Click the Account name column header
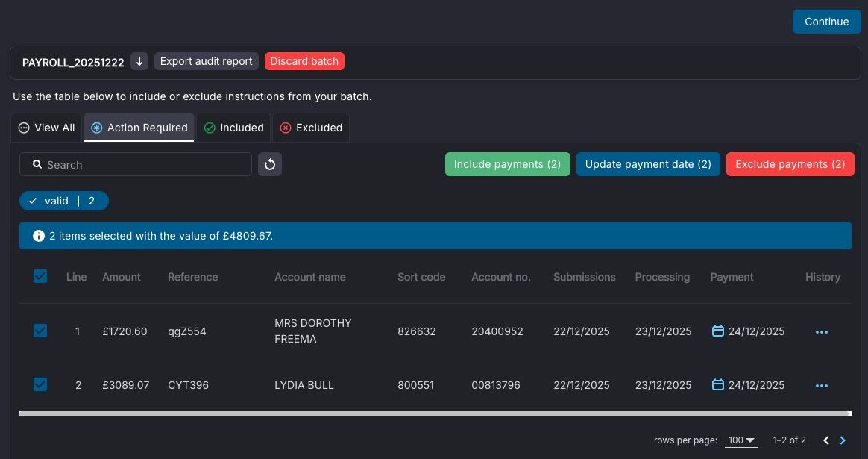The height and width of the screenshot is (459, 868). [310, 277]
